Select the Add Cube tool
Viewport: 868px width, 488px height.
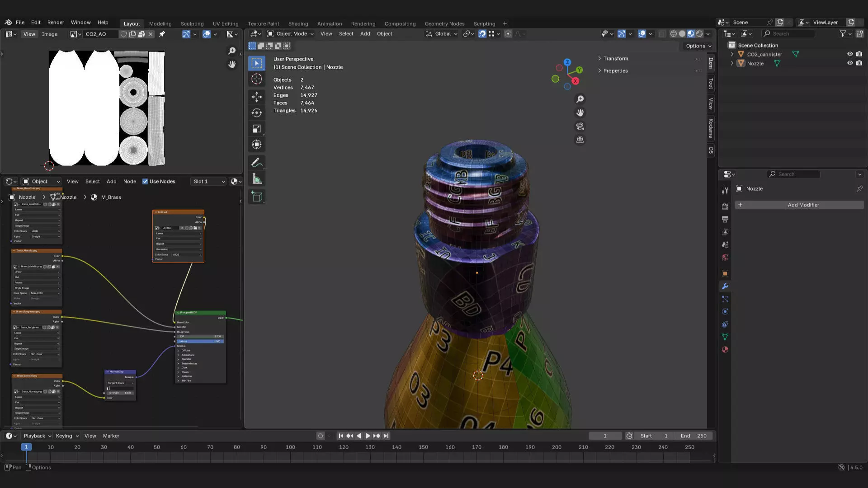(x=257, y=197)
